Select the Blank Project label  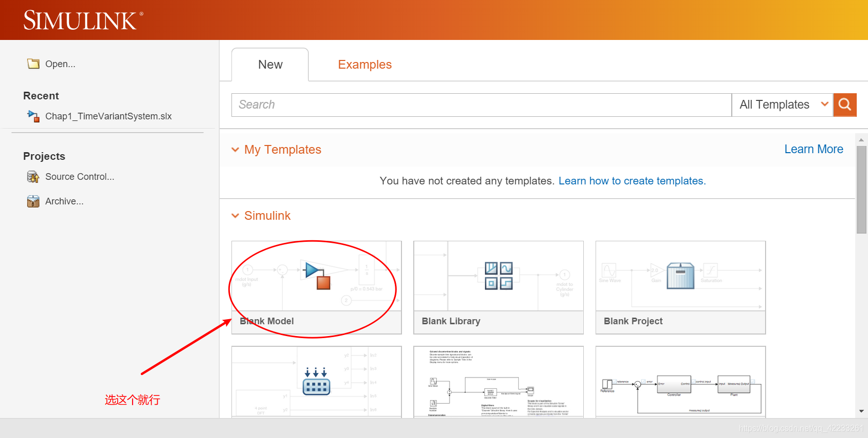tap(633, 321)
